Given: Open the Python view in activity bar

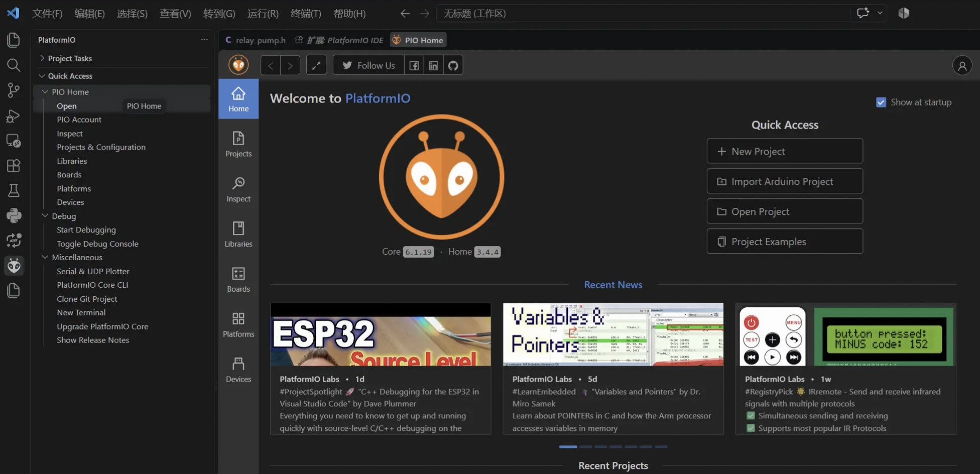Looking at the screenshot, I should coord(14,215).
